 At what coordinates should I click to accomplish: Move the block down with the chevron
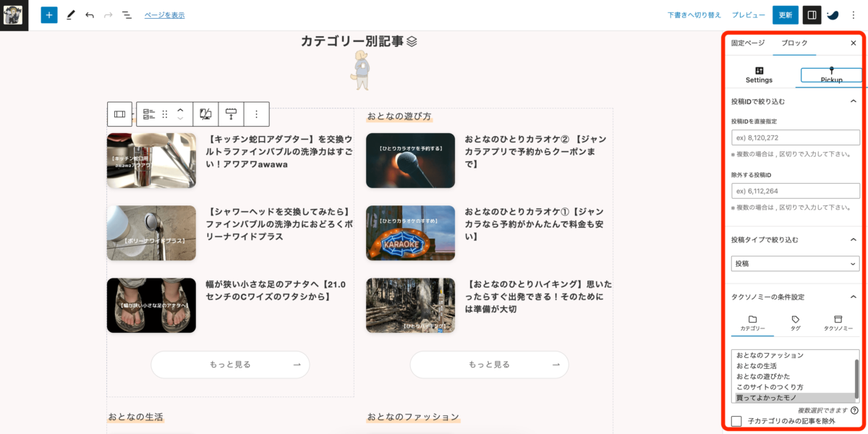coord(181,119)
